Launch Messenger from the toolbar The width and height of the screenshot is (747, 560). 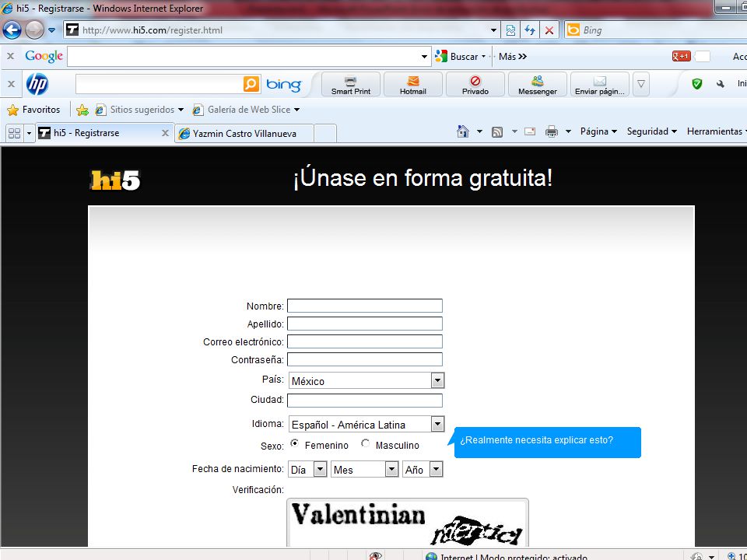pyautogui.click(x=538, y=85)
